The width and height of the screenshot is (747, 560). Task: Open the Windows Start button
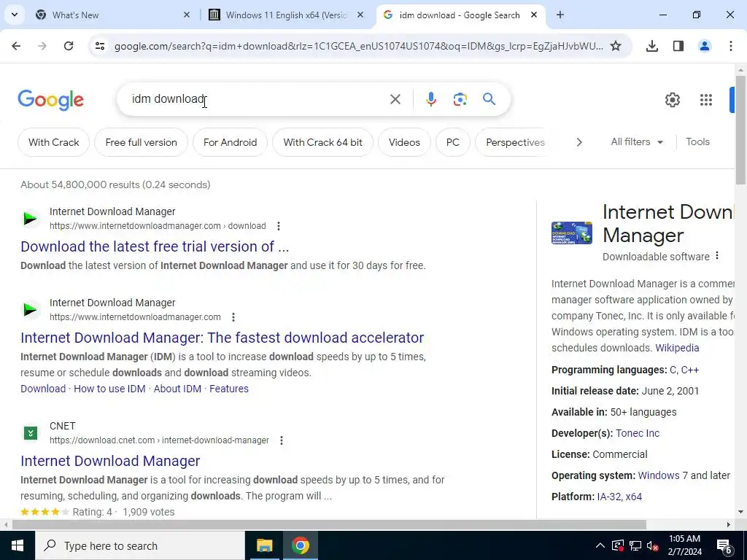(x=18, y=545)
